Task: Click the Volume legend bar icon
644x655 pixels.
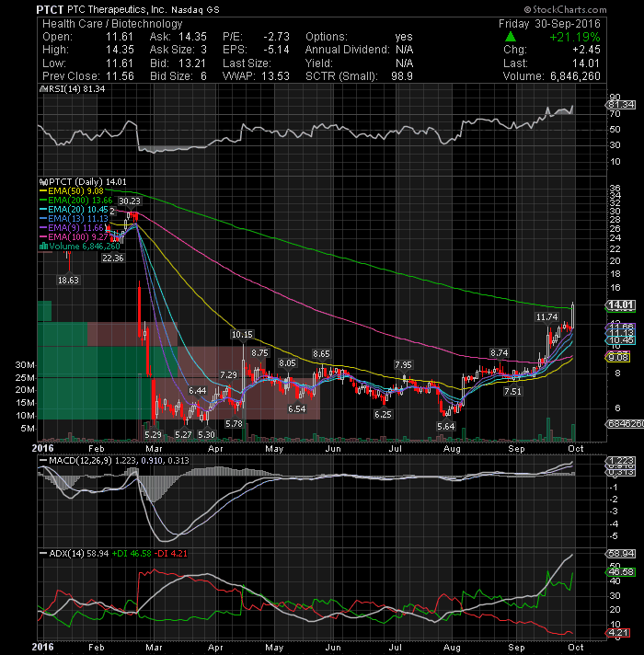Action: tap(43, 246)
